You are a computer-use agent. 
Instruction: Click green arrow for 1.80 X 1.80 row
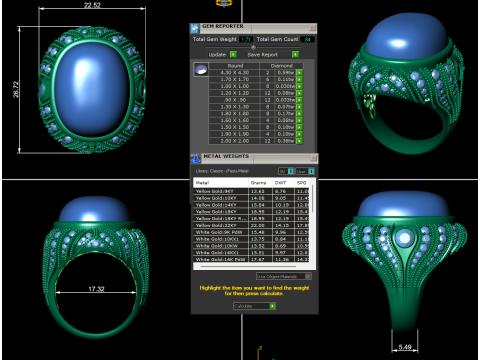click(299, 114)
